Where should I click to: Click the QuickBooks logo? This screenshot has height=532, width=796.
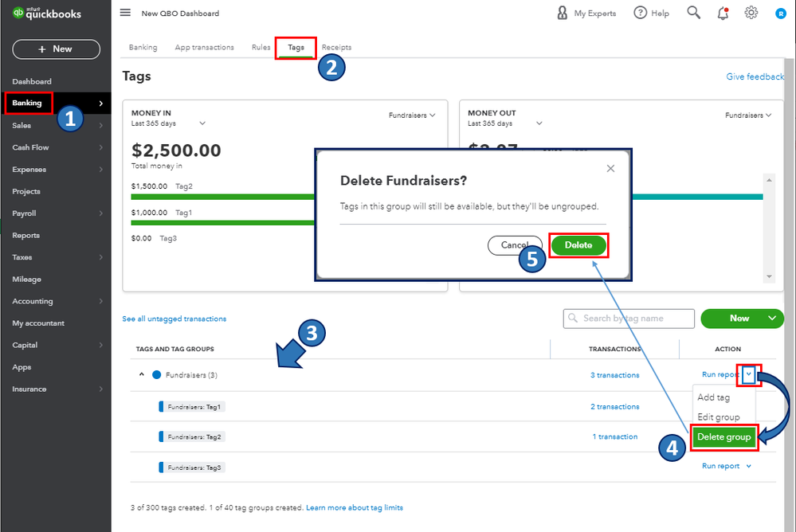pyautogui.click(x=48, y=14)
